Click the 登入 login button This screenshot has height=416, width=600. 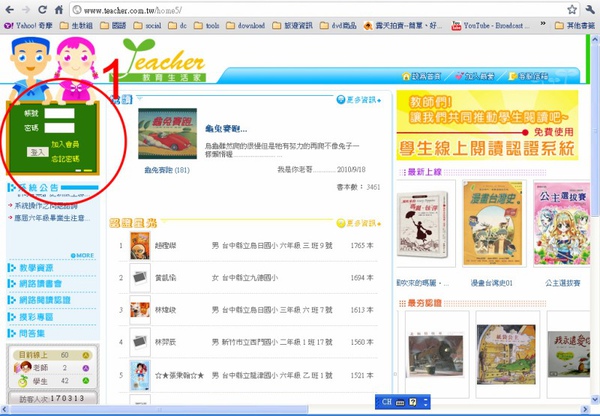[x=38, y=152]
